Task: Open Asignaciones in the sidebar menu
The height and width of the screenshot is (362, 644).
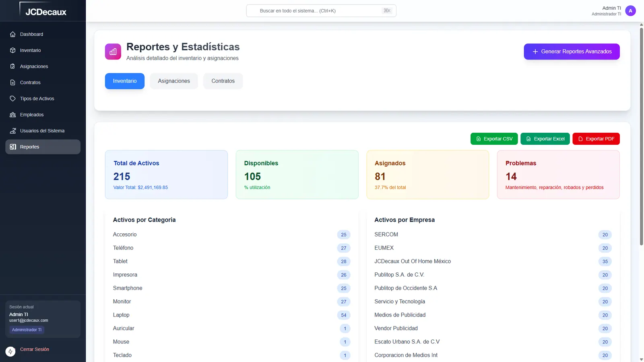Action: pyautogui.click(x=43, y=66)
